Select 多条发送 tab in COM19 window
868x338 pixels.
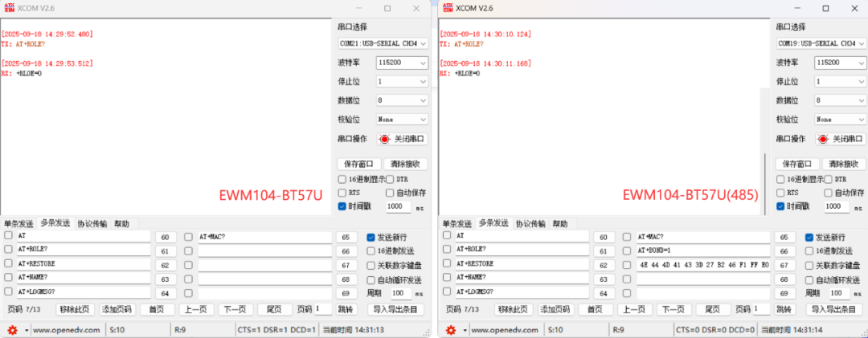pos(493,223)
